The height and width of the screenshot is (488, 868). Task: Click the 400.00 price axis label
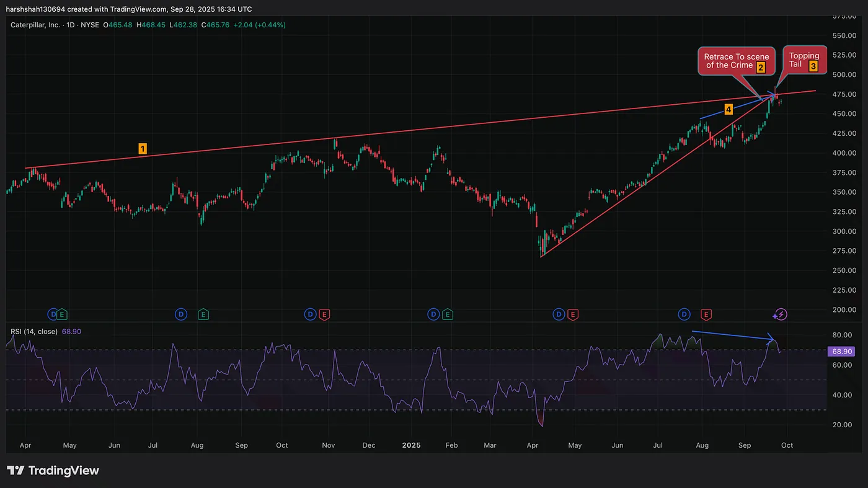[843, 153]
